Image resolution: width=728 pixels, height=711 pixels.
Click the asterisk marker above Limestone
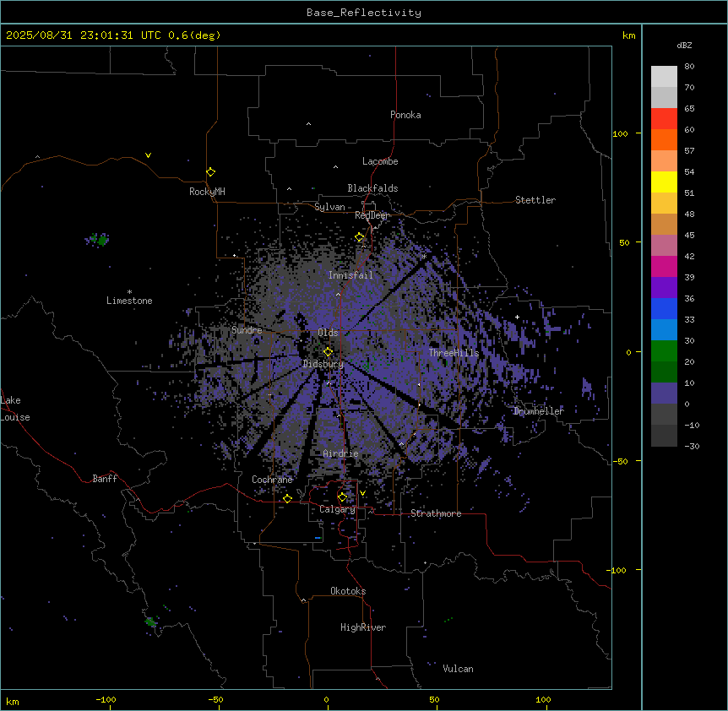click(129, 292)
